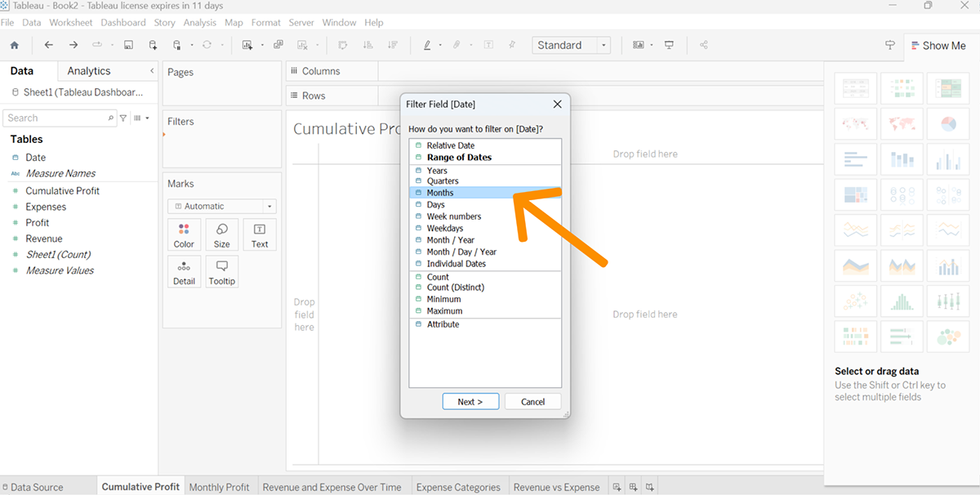Collapse the Data pane with arrow
The width and height of the screenshot is (980, 495).
(152, 72)
